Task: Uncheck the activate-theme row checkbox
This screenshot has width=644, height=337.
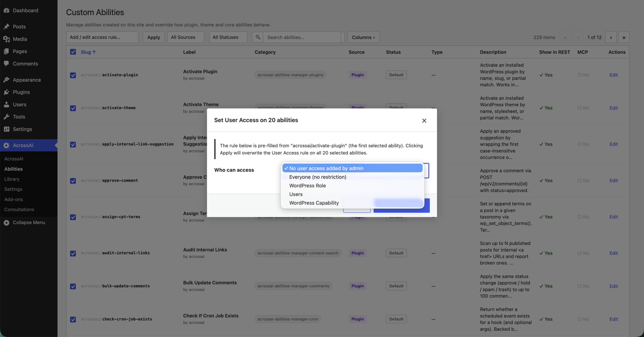Action: click(x=73, y=108)
